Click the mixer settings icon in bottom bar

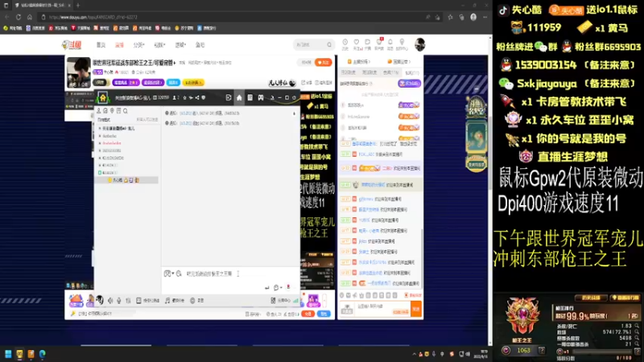tap(128, 300)
